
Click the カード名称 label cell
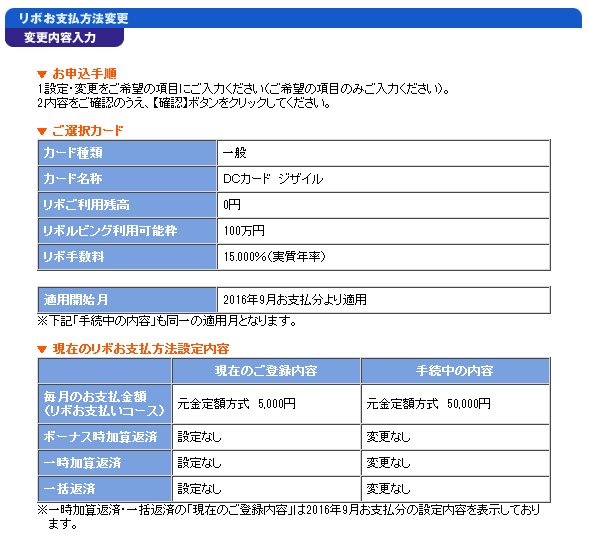pyautogui.click(x=127, y=179)
